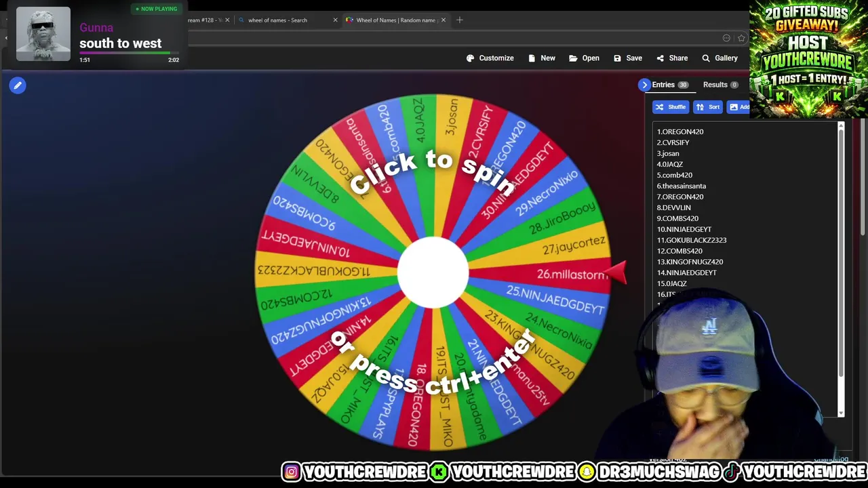Click entry '4.0JAQZ' in the list
The height and width of the screenshot is (488, 868).
(x=670, y=164)
